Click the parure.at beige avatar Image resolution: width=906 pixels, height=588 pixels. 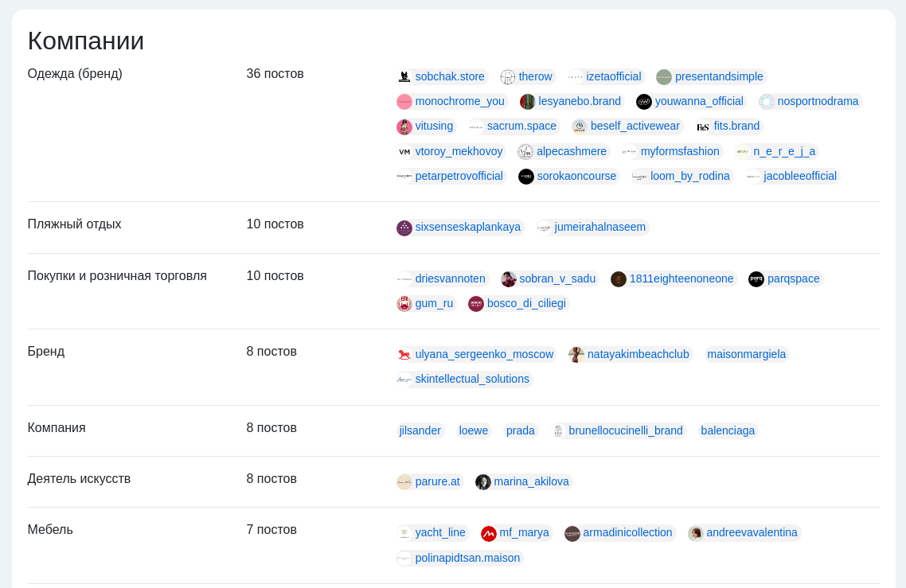point(404,481)
